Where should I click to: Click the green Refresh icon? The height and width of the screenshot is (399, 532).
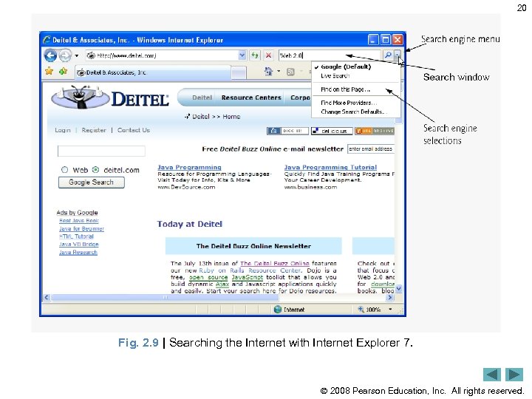point(255,55)
